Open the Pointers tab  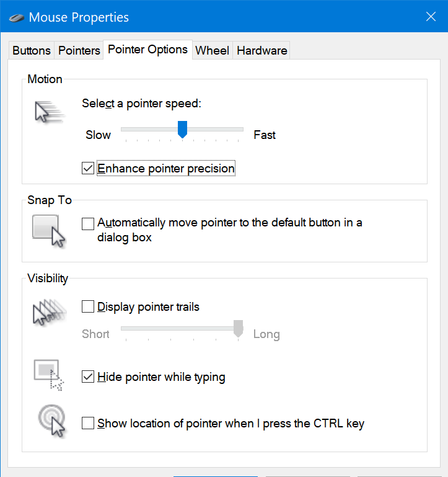pos(79,51)
